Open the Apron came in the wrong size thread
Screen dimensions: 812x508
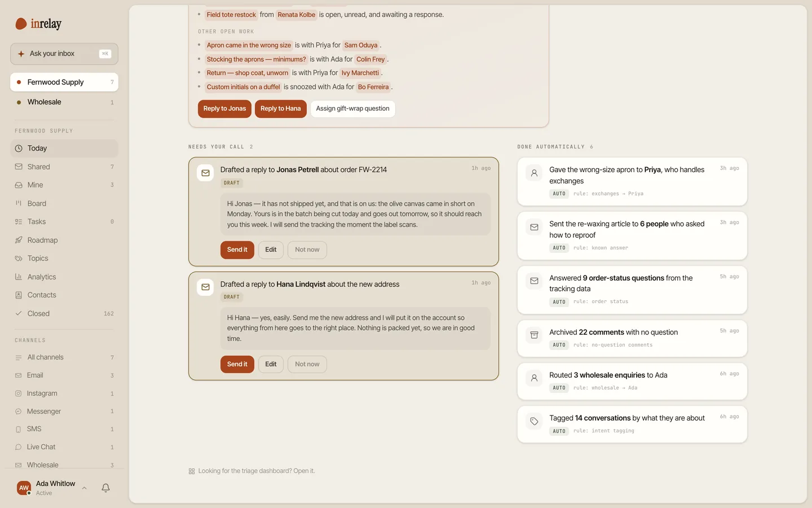(x=249, y=45)
